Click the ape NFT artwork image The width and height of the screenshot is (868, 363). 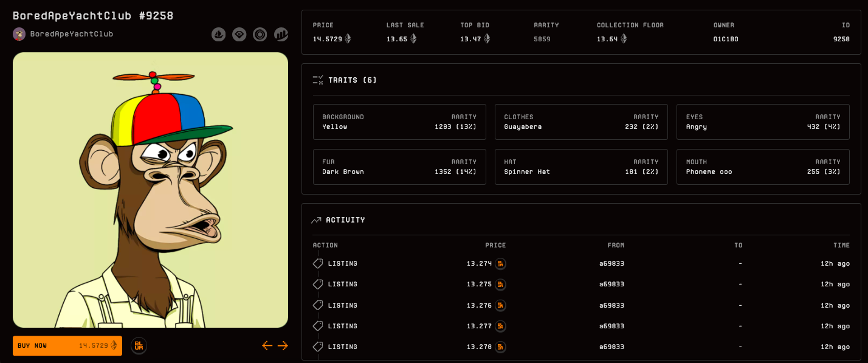tap(150, 190)
